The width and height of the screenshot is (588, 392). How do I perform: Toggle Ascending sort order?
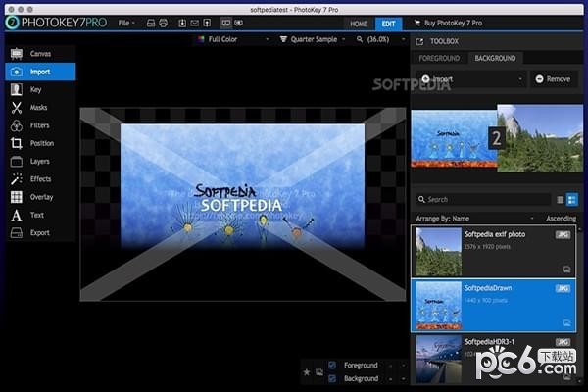[x=561, y=219]
